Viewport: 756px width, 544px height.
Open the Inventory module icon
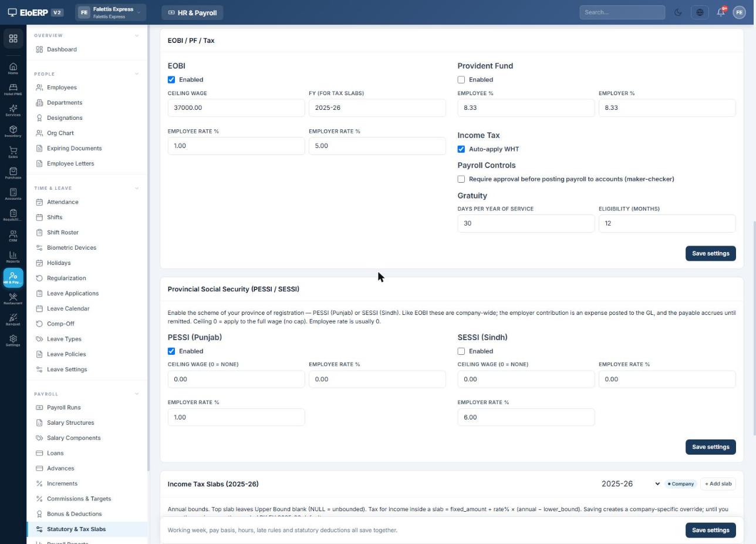pyautogui.click(x=13, y=132)
